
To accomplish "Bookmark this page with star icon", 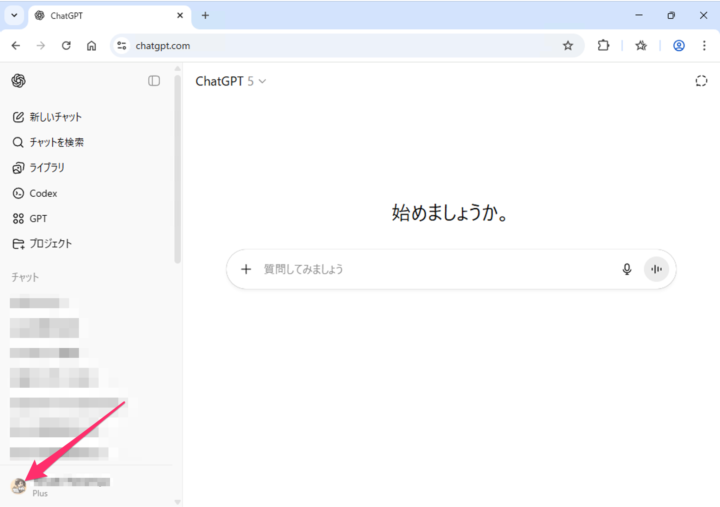I will (x=568, y=45).
